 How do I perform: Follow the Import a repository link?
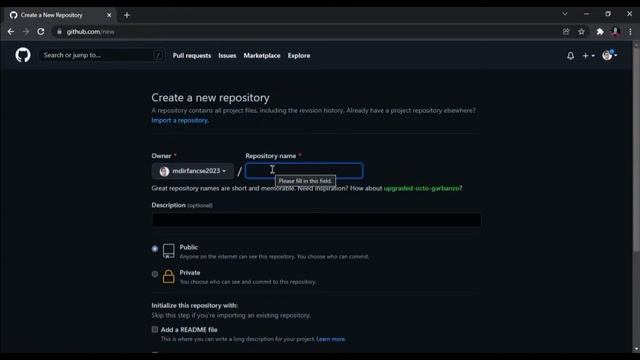(180, 120)
